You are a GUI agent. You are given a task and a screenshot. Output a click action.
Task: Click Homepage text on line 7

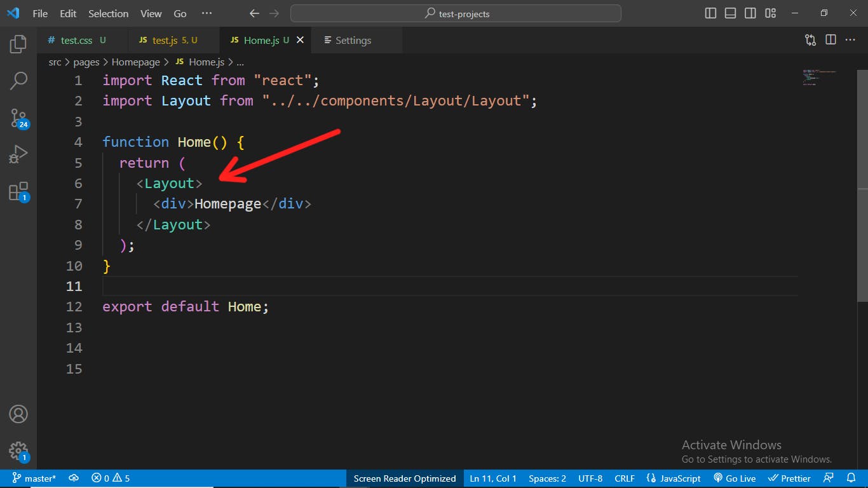pyautogui.click(x=227, y=204)
